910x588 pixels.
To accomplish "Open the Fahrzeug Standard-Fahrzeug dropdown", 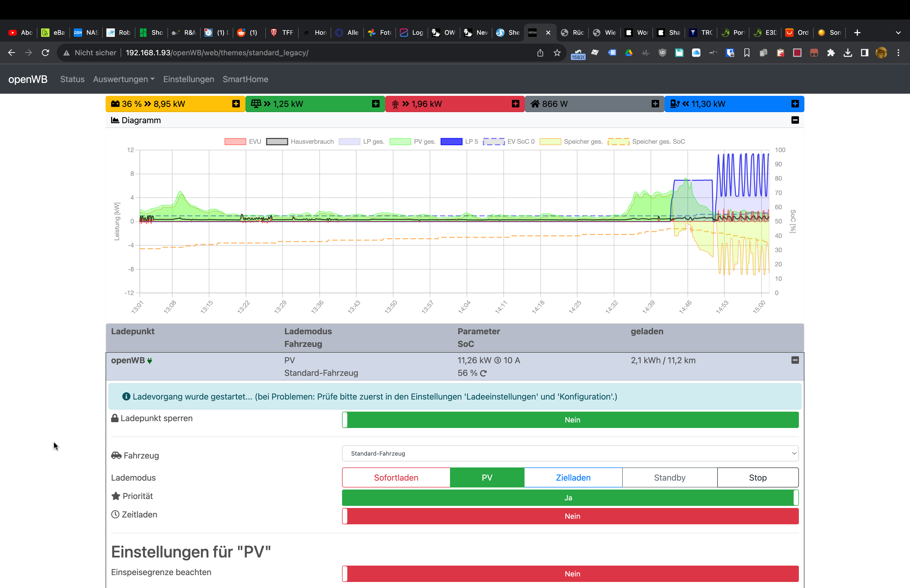I will [x=570, y=453].
